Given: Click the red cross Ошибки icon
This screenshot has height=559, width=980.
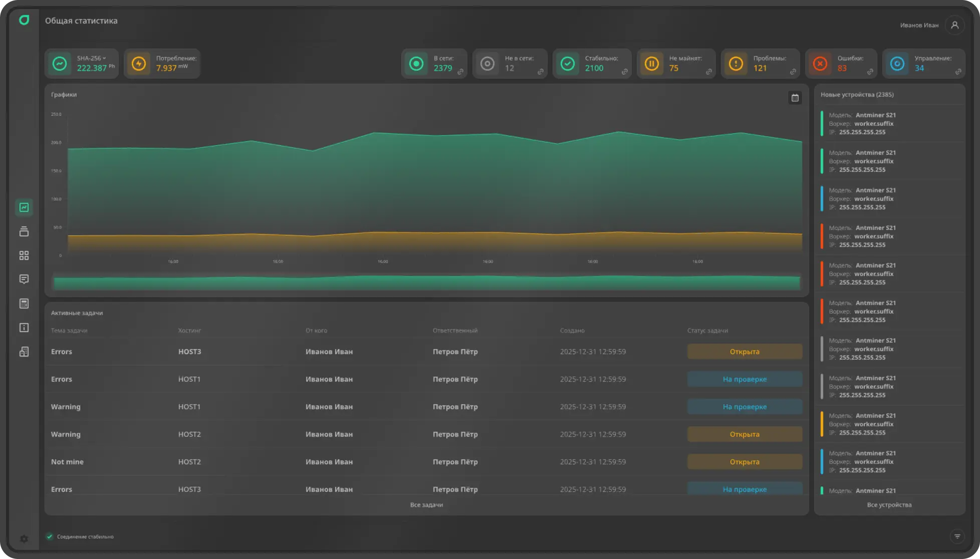Looking at the screenshot, I should 820,64.
